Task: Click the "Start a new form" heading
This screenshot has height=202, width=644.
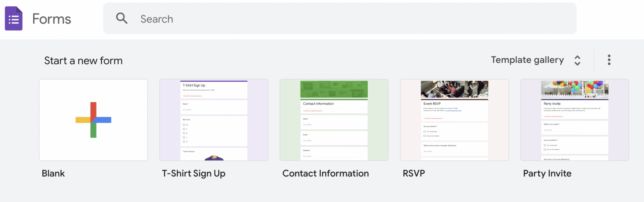Action: pyautogui.click(x=83, y=60)
